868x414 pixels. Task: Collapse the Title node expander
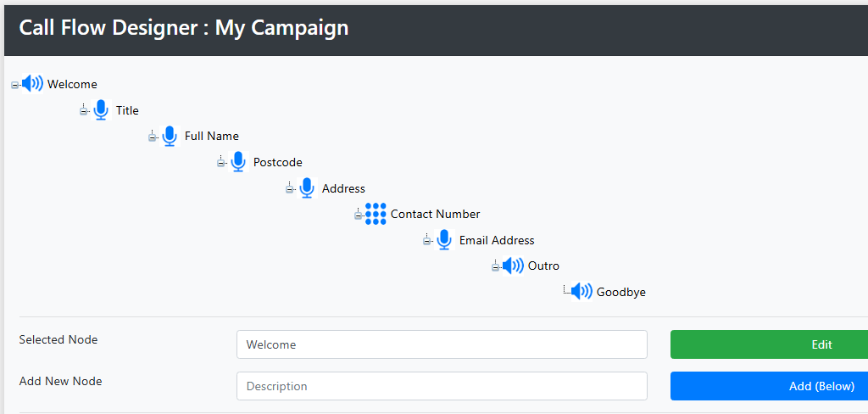coord(84,111)
